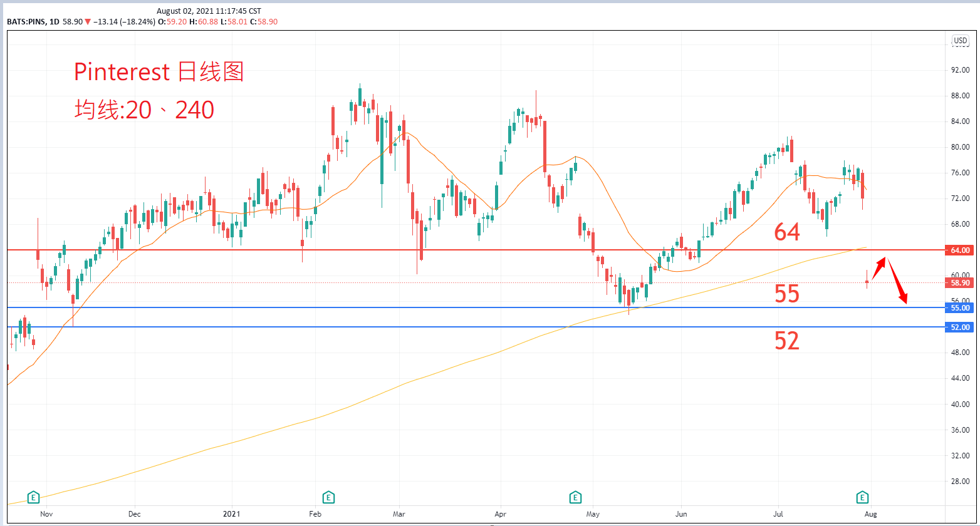Click the 76.00 price axis label
The image size is (980, 526).
point(961,173)
